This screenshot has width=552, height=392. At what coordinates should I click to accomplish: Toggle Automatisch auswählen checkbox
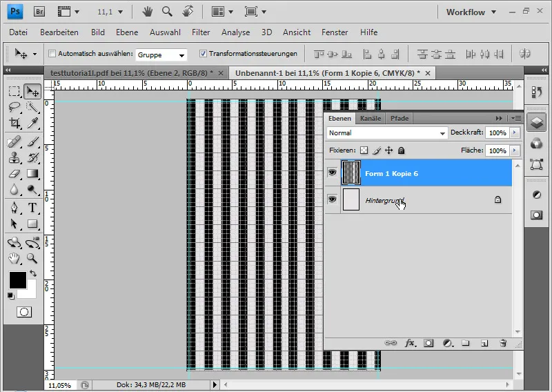tap(52, 54)
